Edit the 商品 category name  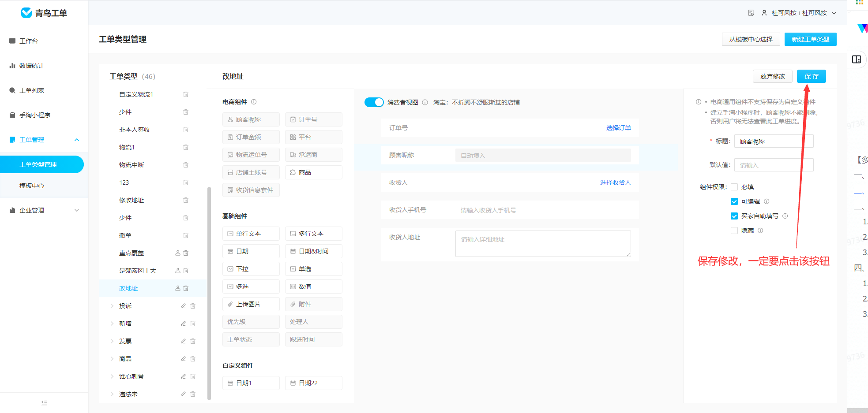(183, 359)
